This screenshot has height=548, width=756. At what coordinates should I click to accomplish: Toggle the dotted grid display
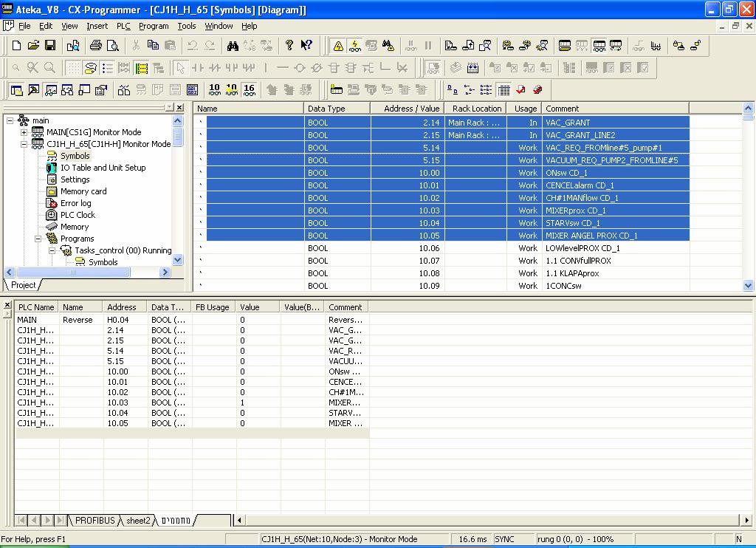(73, 68)
